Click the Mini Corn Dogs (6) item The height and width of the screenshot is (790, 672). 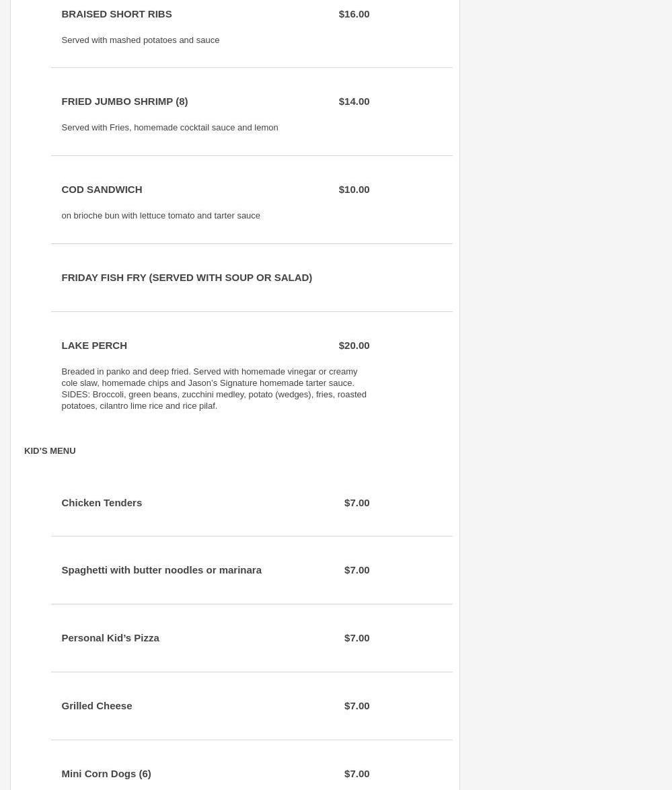(106, 774)
